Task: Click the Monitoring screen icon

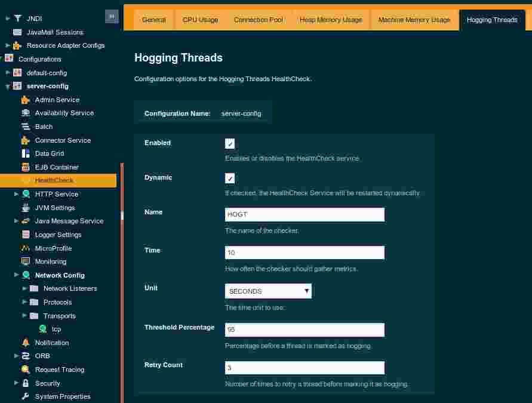Action: 26,262
